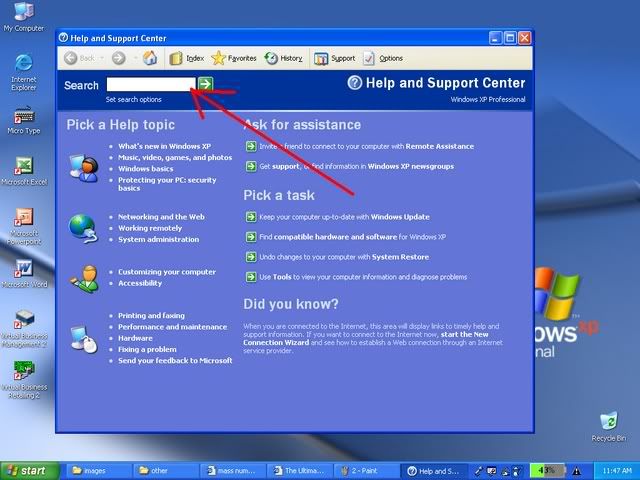This screenshot has height=480, width=640.
Task: Open Favorites with the star icon
Action: point(234,58)
